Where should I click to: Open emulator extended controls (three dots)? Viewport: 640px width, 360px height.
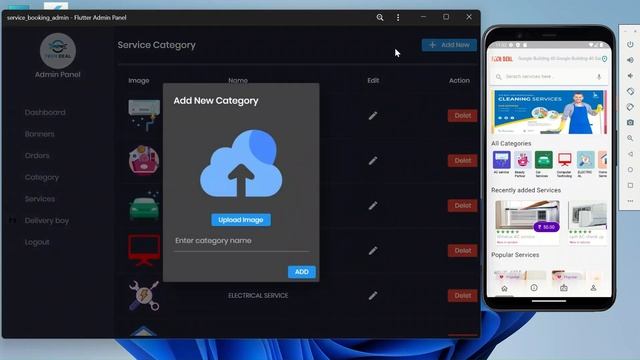[x=630, y=201]
